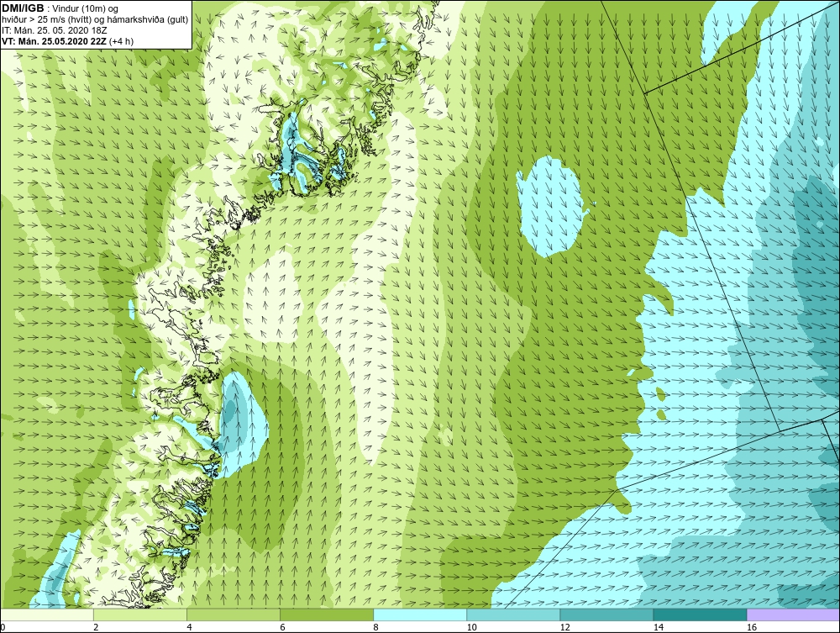Click the 12–14 m/s teal legend swatch
This screenshot has width=840, height=633.
[x=606, y=615]
